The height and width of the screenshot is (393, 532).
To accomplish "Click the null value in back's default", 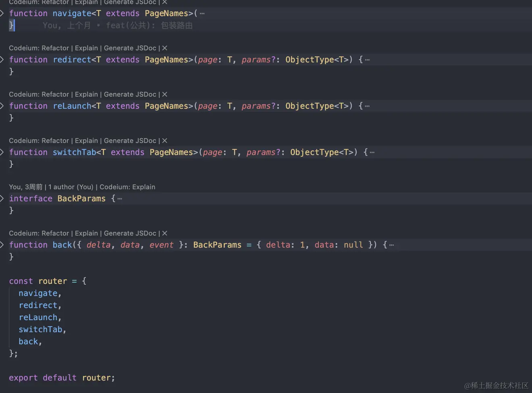I will coord(353,245).
